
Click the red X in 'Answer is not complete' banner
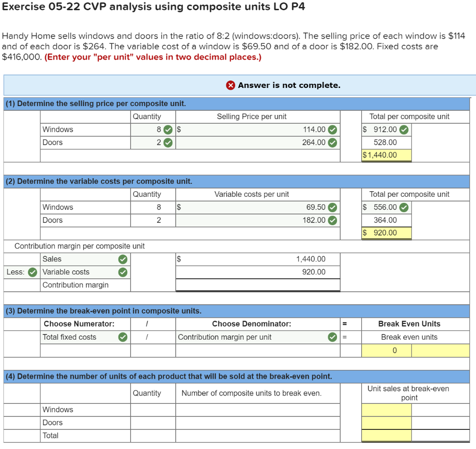click(231, 85)
